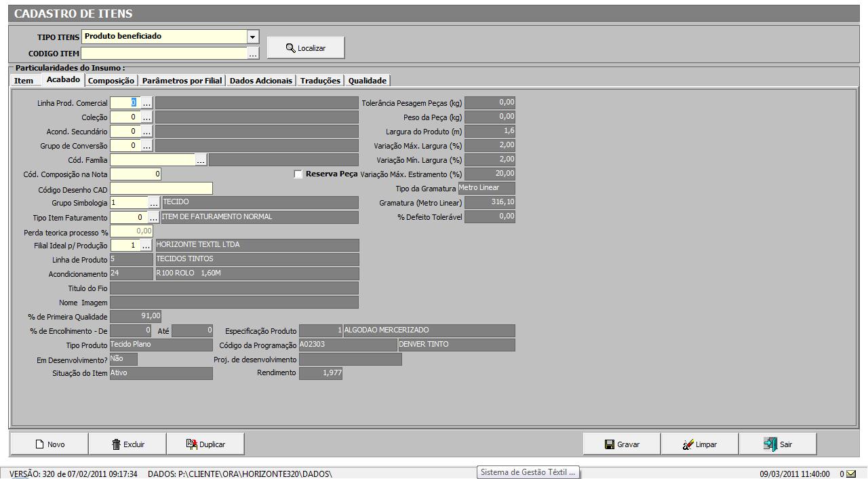Switch to the Composição tab
868x479 pixels.
pyautogui.click(x=111, y=81)
